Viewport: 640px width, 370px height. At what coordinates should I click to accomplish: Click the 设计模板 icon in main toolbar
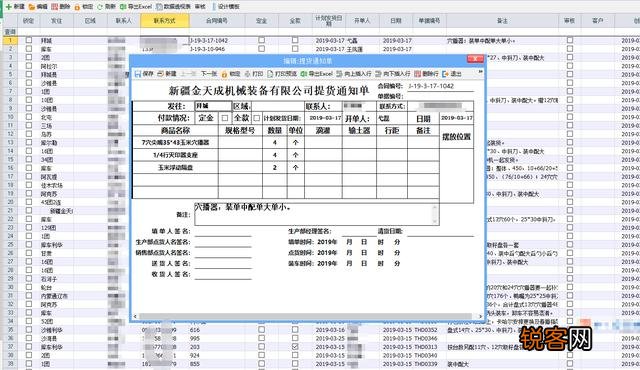point(214,7)
